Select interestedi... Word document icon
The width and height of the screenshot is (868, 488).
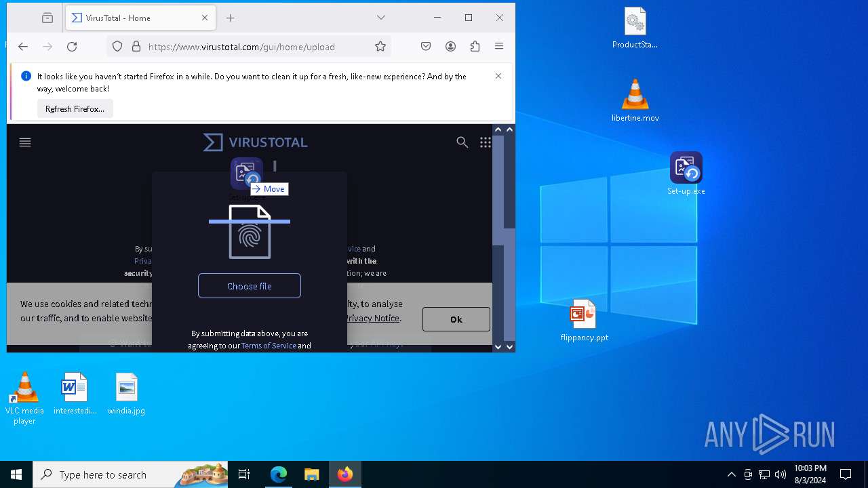75,393
